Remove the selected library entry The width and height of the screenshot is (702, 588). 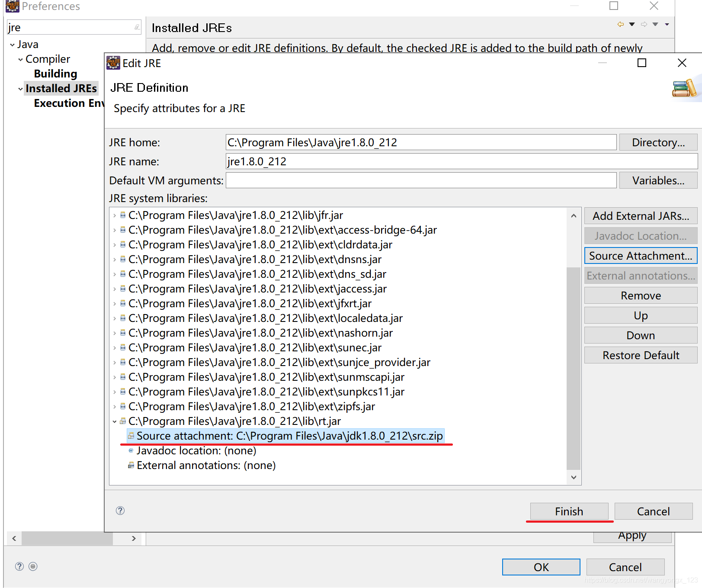click(641, 296)
